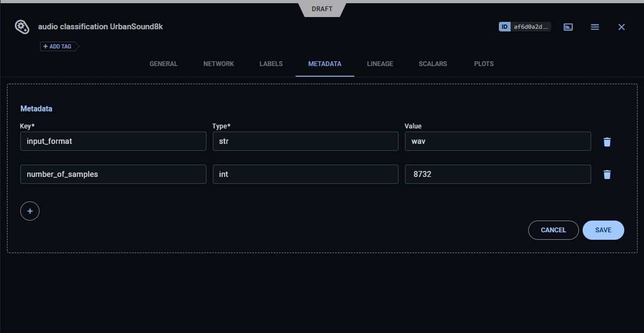The height and width of the screenshot is (333, 644).
Task: Show the Plots tab
Action: point(484,64)
